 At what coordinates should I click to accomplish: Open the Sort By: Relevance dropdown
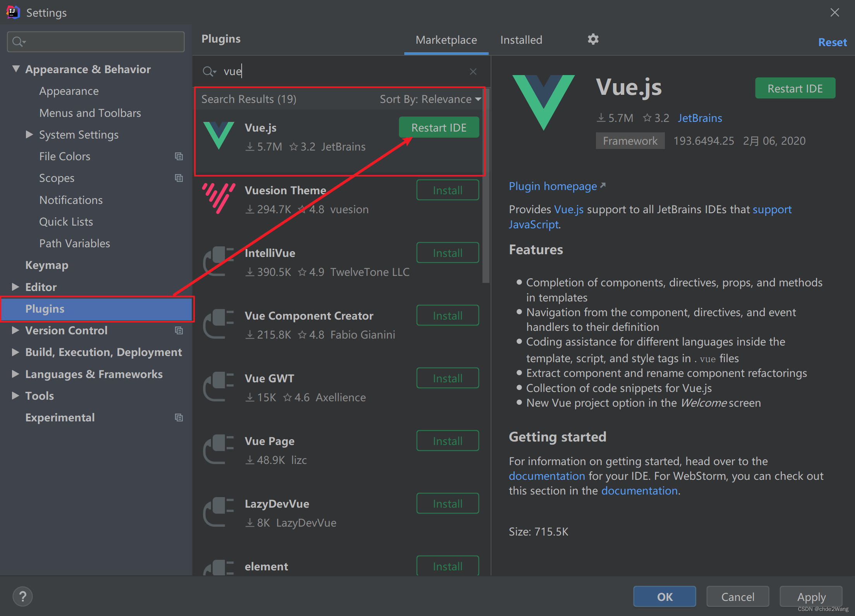[431, 99]
